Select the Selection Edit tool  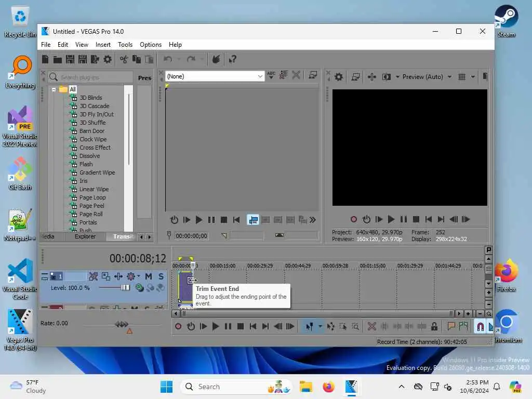point(343,326)
